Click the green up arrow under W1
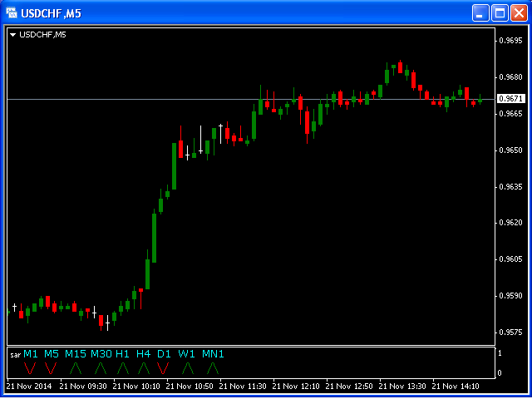 click(x=187, y=367)
